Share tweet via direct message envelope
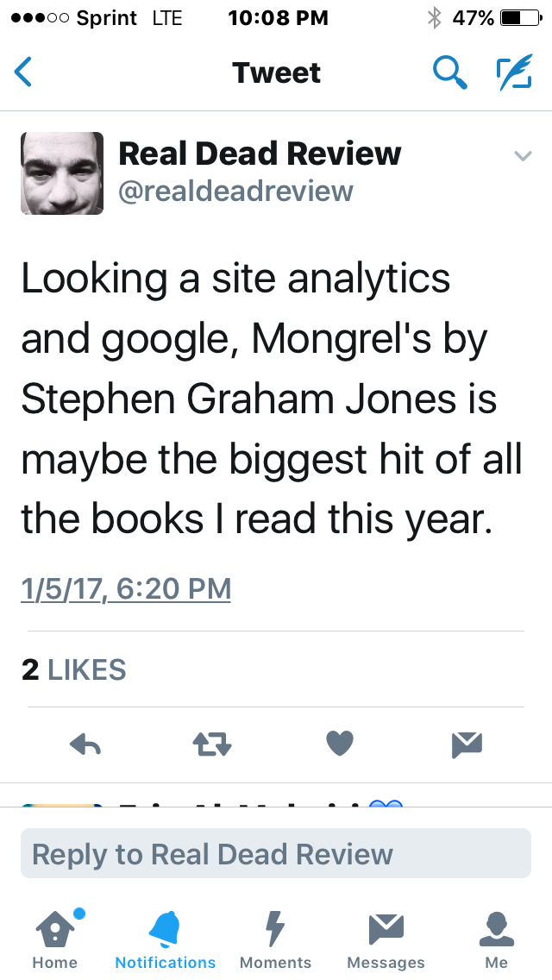The height and width of the screenshot is (980, 552). pyautogui.click(x=467, y=744)
